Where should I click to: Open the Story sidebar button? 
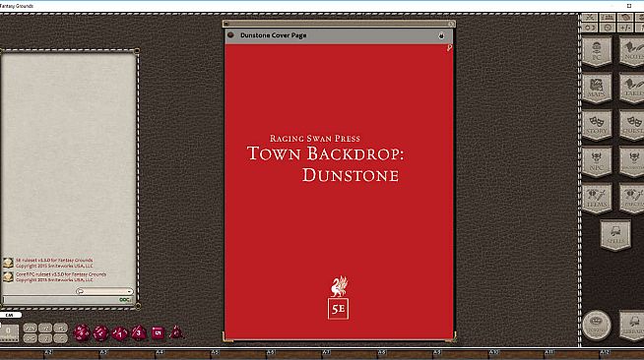(x=597, y=125)
